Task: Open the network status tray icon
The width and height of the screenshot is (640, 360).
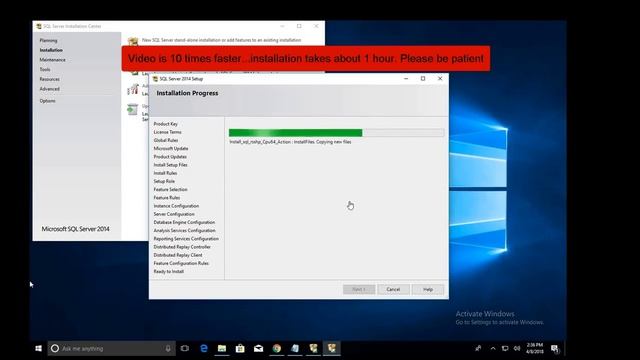Action: 505,348
